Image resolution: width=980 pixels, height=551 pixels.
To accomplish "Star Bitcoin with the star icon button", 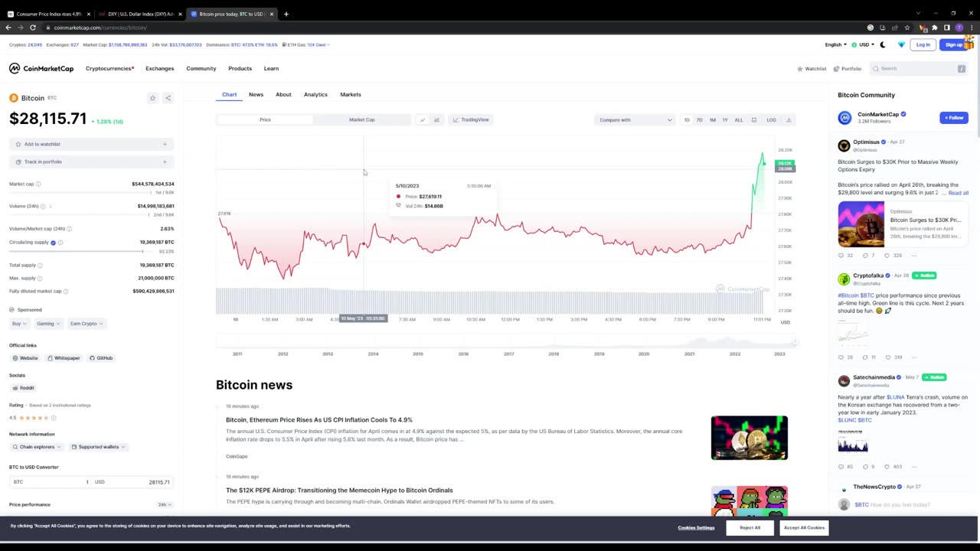I will click(x=152, y=98).
